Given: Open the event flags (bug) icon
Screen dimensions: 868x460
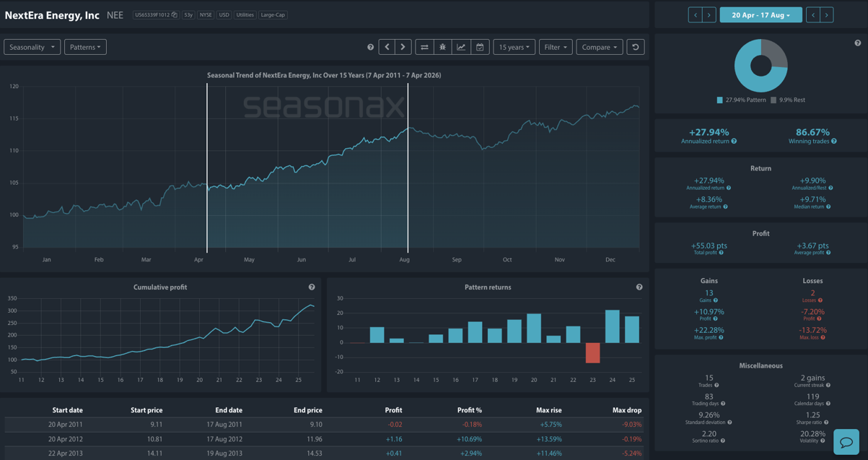Looking at the screenshot, I should pyautogui.click(x=442, y=46).
